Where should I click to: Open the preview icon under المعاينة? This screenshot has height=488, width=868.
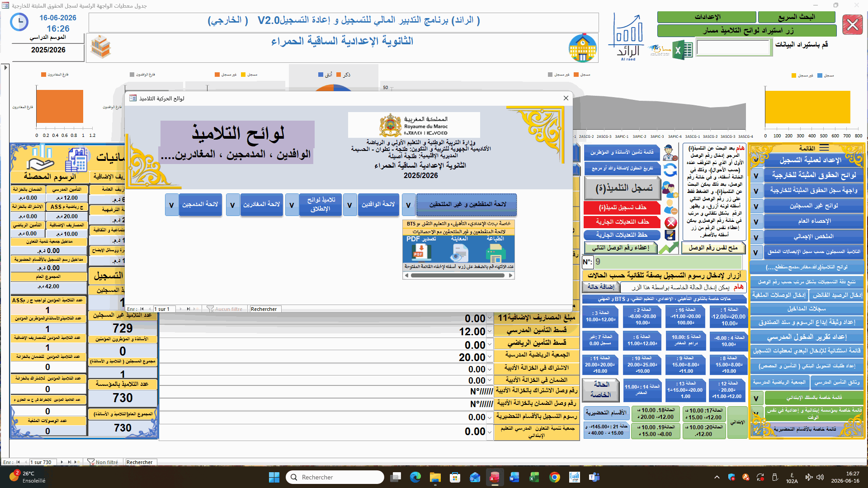459,253
